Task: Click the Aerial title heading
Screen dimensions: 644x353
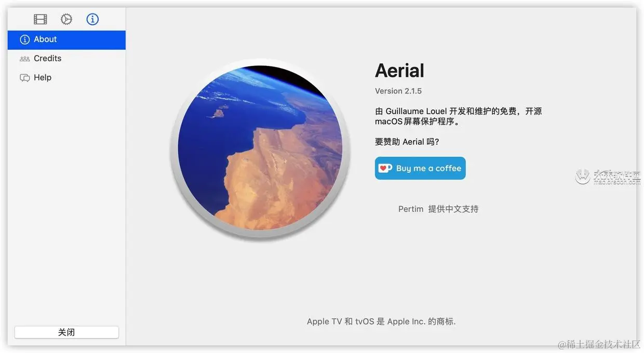Action: [x=399, y=71]
